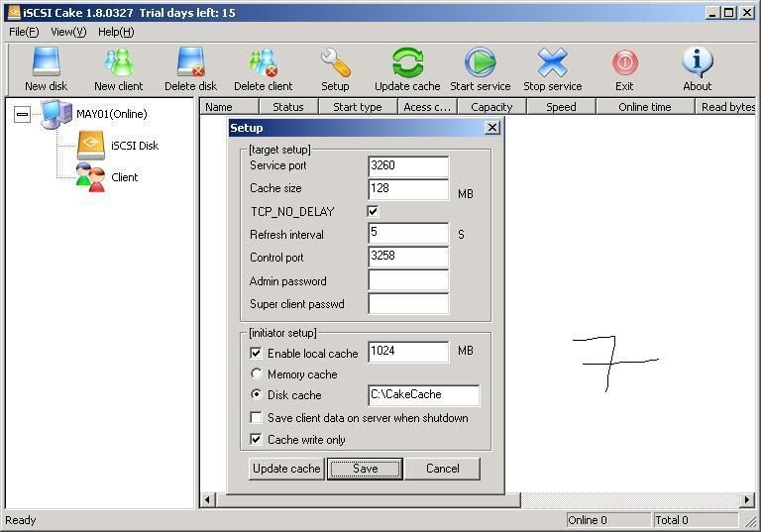
Task: Cancel the Setup dialog
Action: (442, 469)
